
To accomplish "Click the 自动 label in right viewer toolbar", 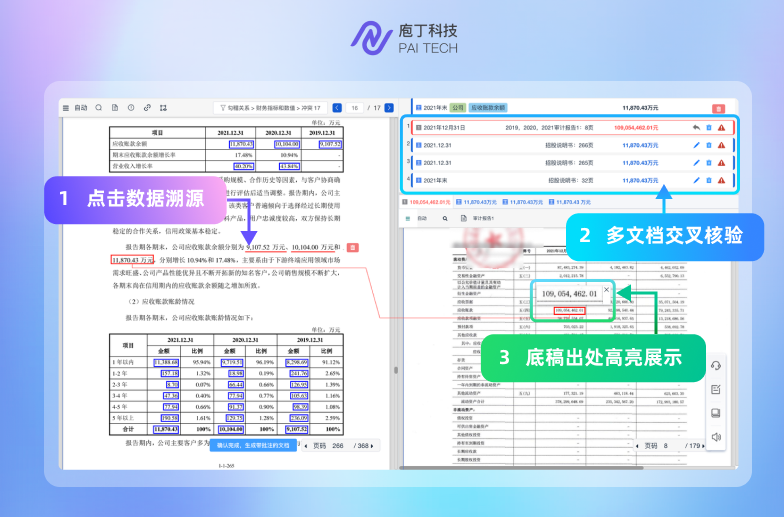I will coord(422,218).
